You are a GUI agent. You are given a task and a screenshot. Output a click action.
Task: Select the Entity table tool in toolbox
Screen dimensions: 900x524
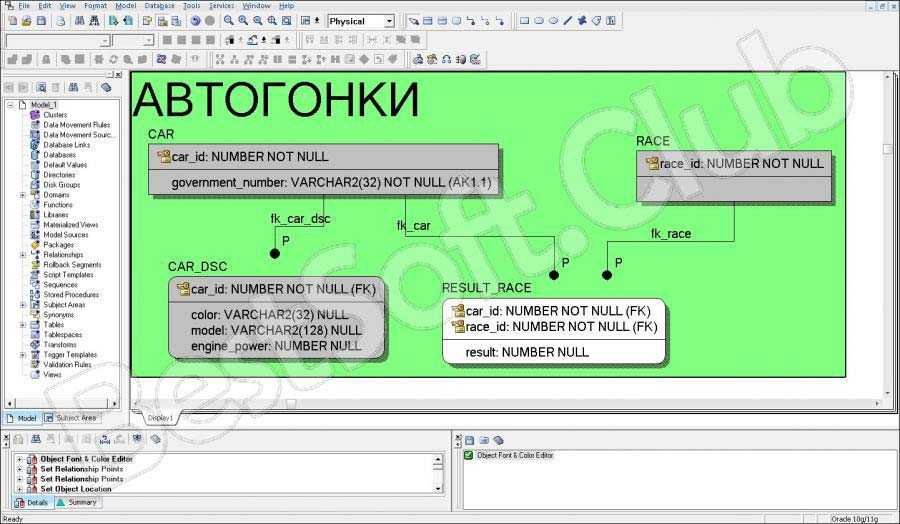point(428,21)
